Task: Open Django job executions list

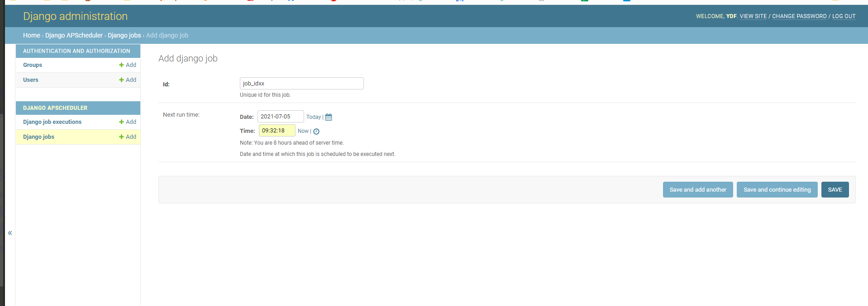Action: 52,122
